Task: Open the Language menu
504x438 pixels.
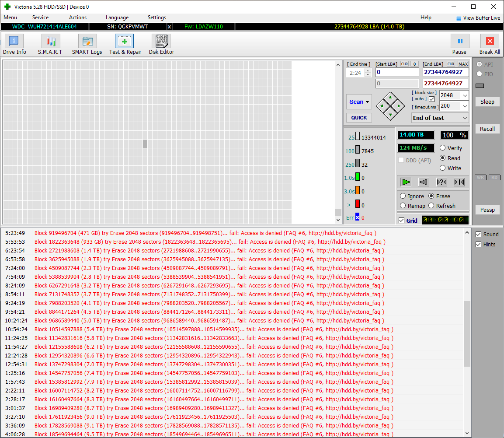Action: tap(117, 18)
